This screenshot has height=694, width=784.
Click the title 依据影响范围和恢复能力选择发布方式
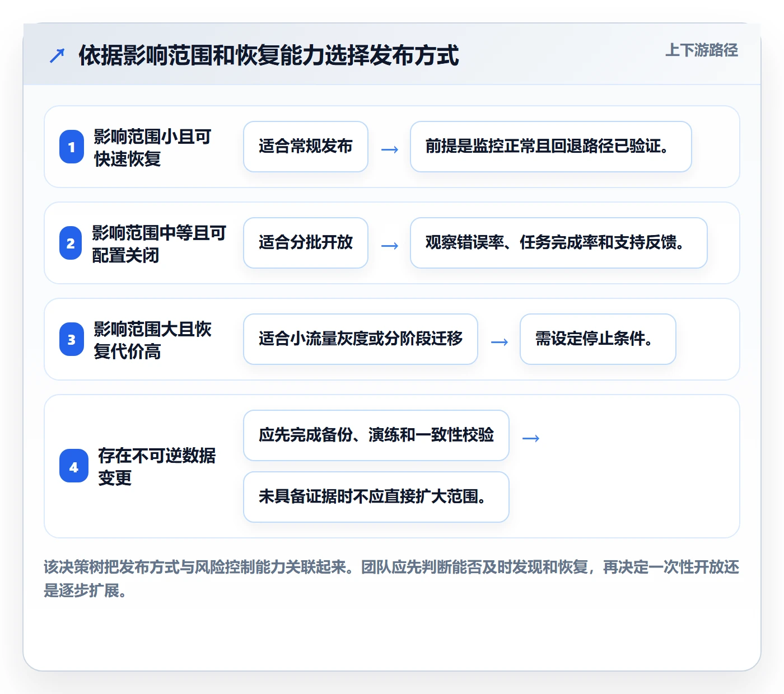coord(269,55)
